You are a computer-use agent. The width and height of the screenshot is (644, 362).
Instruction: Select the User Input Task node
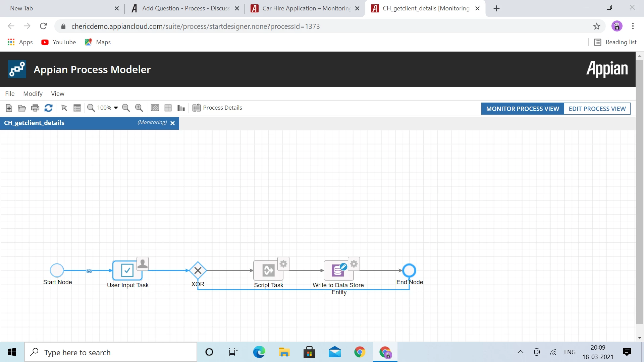[127, 270]
